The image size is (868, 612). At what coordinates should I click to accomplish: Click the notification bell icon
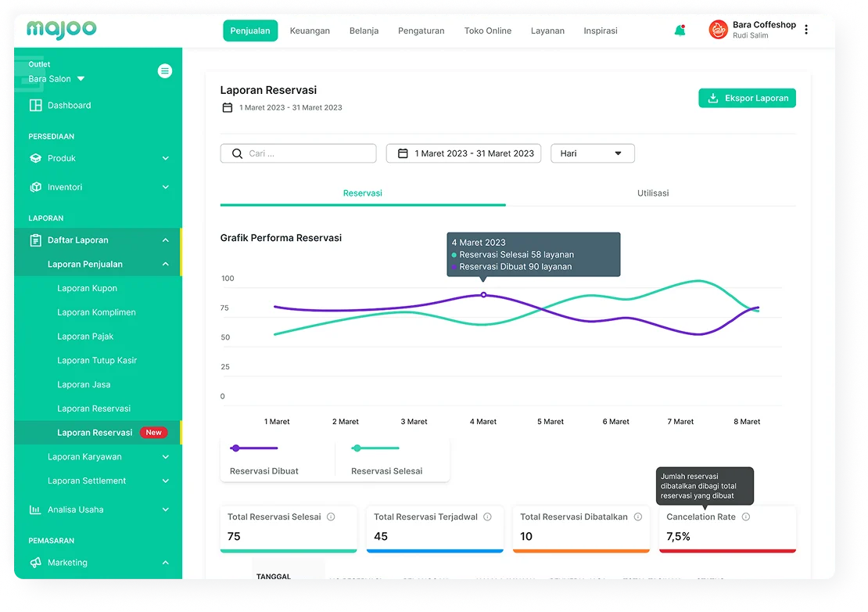(x=680, y=31)
